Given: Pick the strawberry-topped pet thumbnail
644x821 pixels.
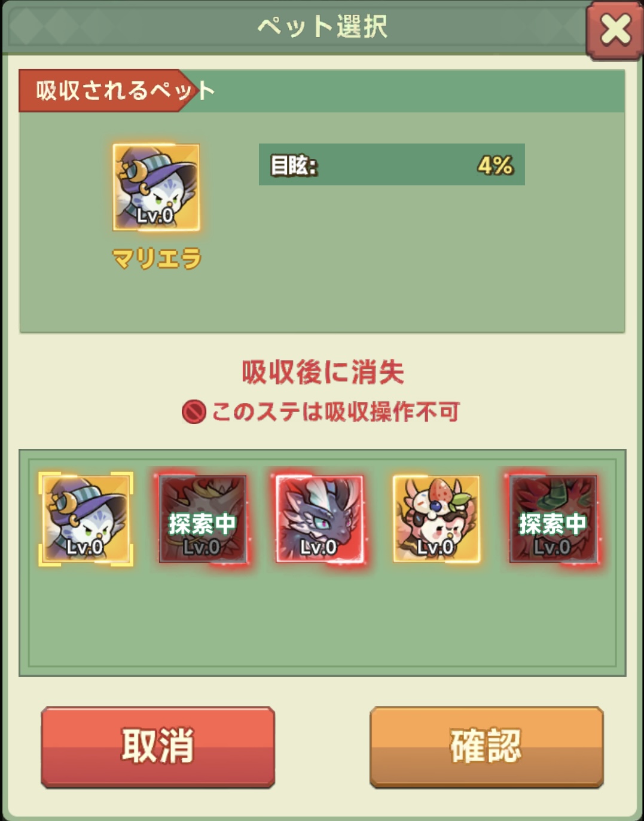Looking at the screenshot, I should (x=436, y=518).
